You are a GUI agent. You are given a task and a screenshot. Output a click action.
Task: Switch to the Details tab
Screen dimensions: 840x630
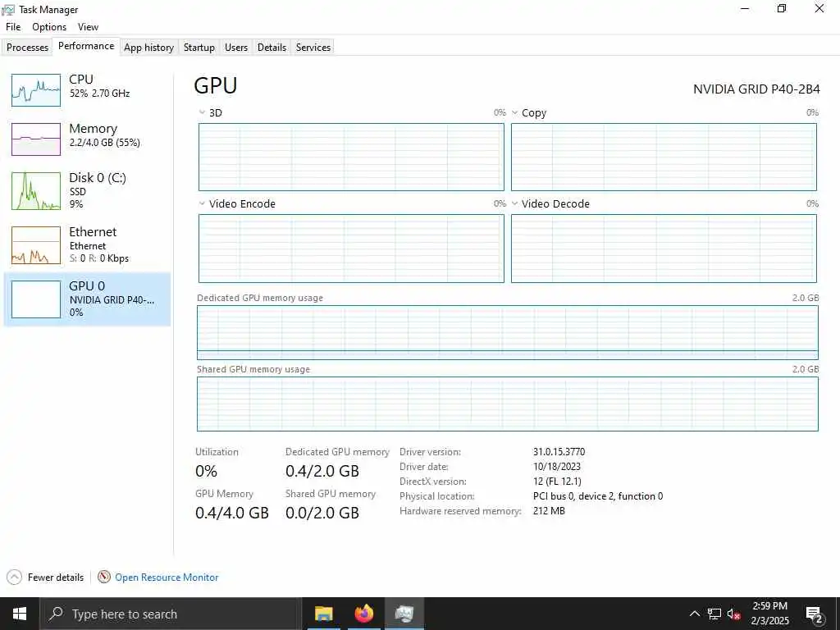click(x=272, y=47)
